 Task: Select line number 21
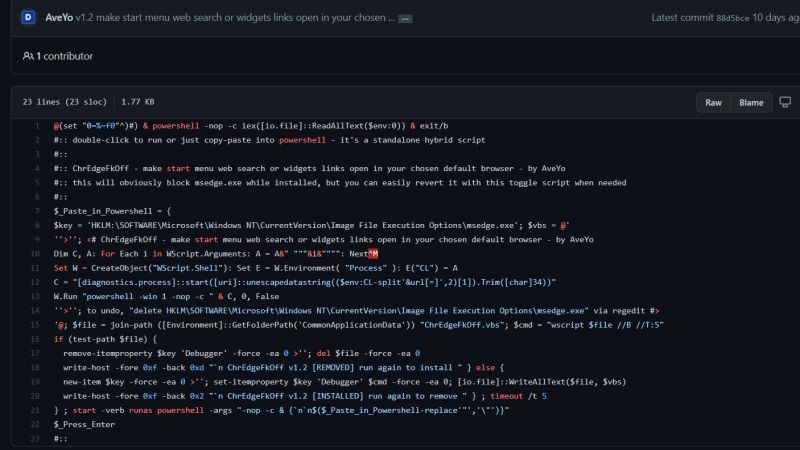pyautogui.click(x=35, y=410)
